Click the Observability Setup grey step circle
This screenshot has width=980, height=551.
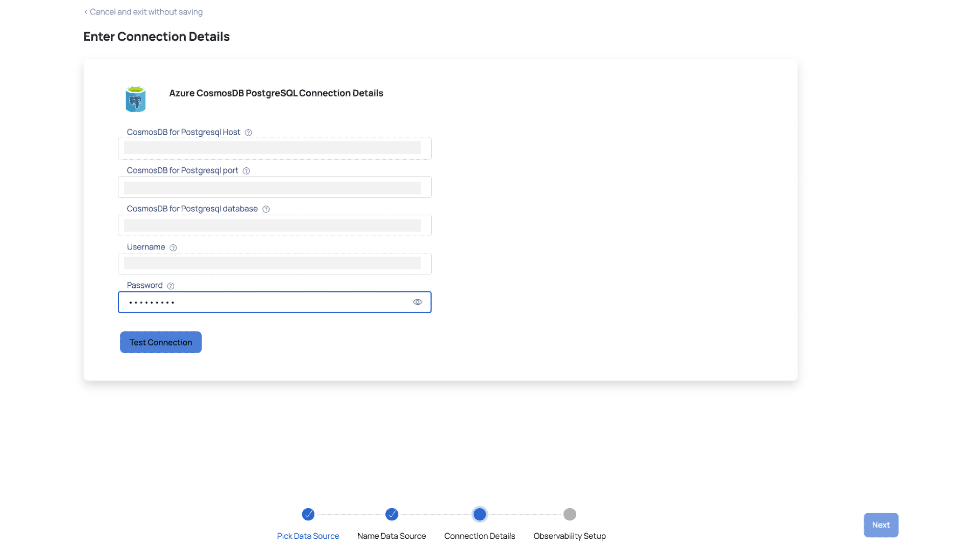coord(570,514)
